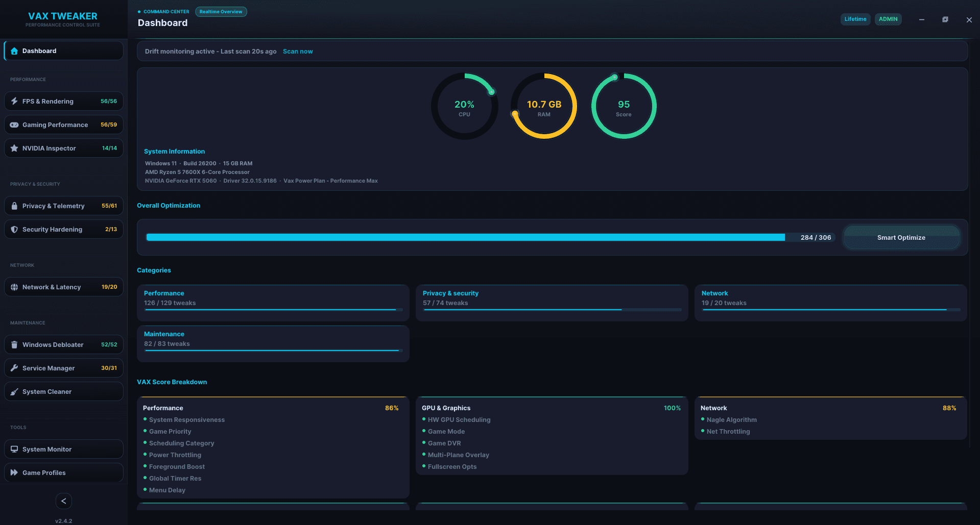980x525 pixels.
Task: Open FPS & Rendering via its lightning icon
Action: (x=14, y=101)
